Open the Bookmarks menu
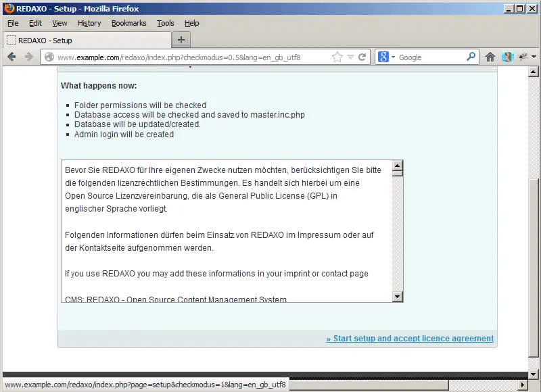The height and width of the screenshot is (392, 541). pos(128,23)
